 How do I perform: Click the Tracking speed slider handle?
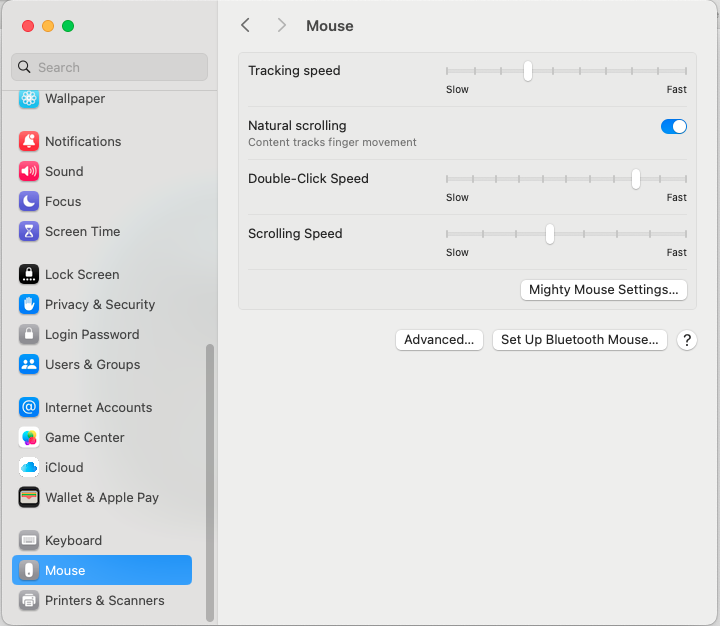click(x=528, y=71)
